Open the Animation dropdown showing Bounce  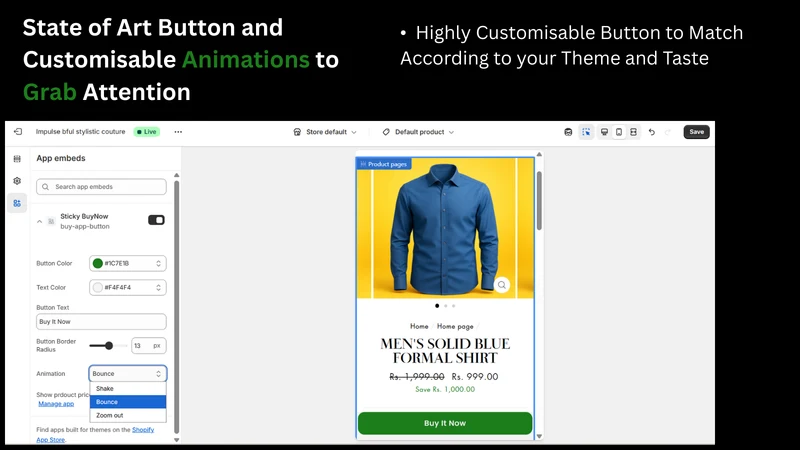tap(128, 373)
